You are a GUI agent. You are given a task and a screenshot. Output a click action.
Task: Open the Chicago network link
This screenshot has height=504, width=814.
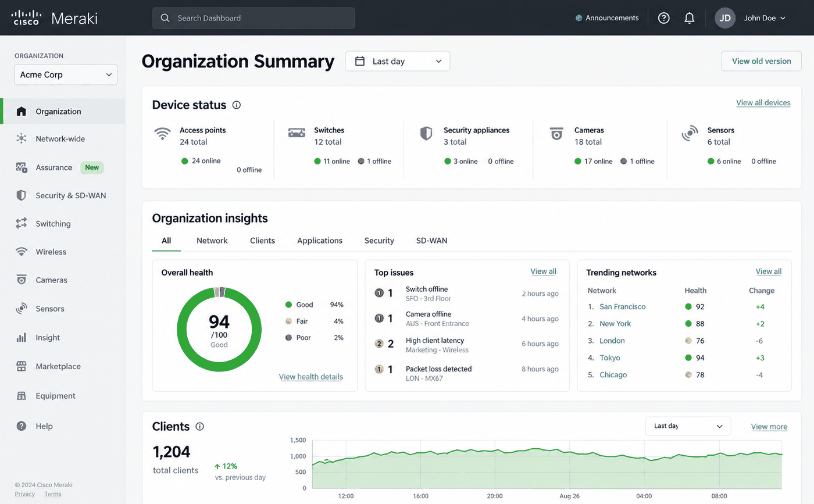(613, 375)
